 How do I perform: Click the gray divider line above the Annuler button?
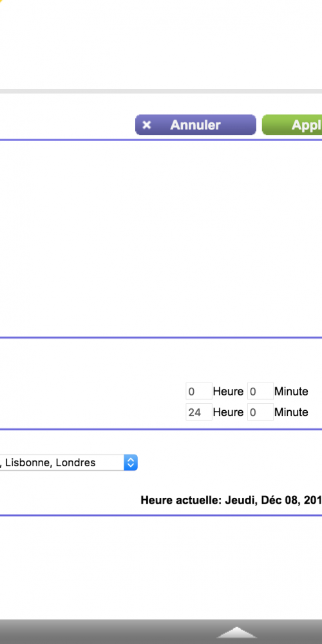pos(161,91)
